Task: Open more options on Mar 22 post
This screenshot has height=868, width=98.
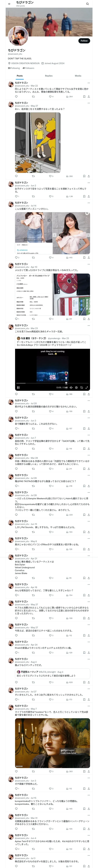Action: [x=89, y=83]
